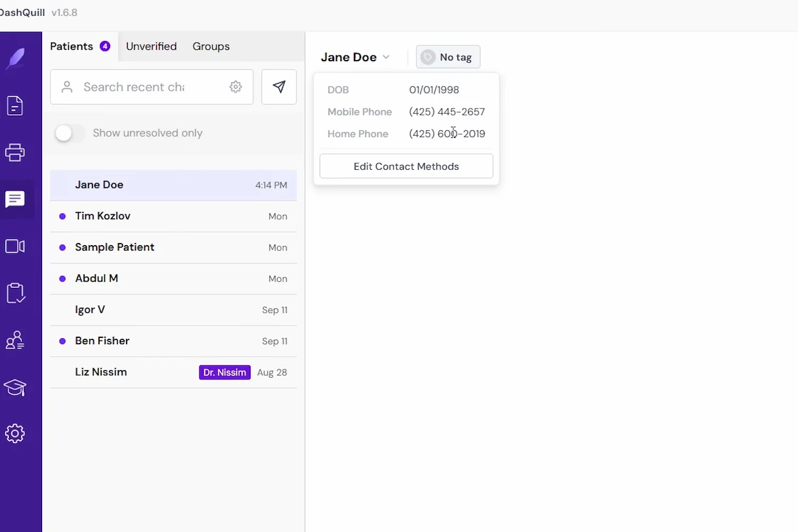Image resolution: width=798 pixels, height=532 pixels.
Task: Click inside the Search recent chats field
Action: 152,87
